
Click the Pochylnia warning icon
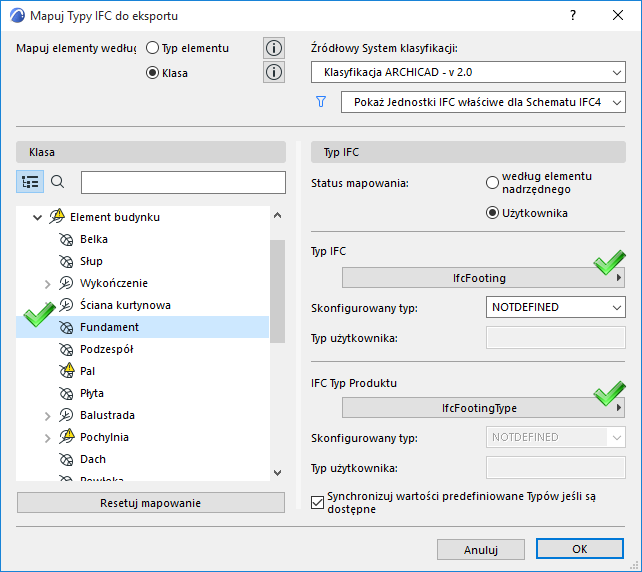[x=67, y=436]
